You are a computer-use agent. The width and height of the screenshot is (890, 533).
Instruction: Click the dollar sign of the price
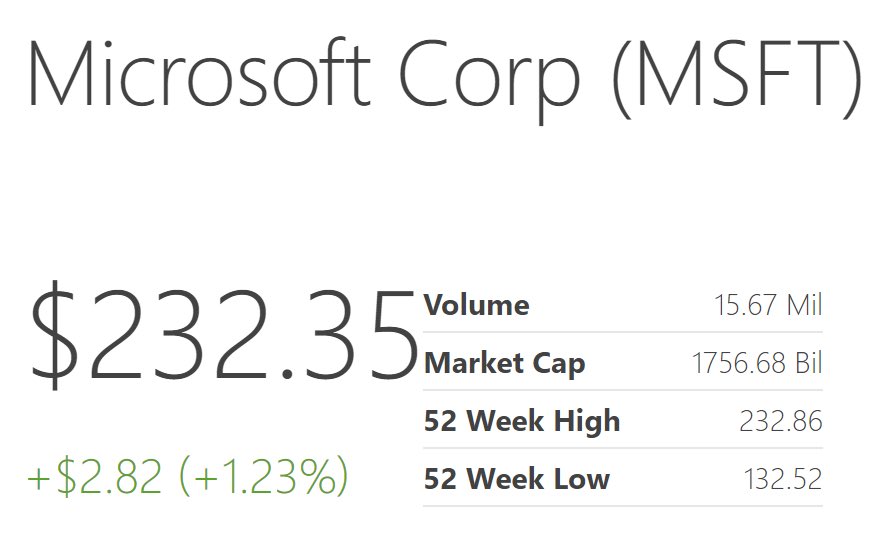[53, 335]
